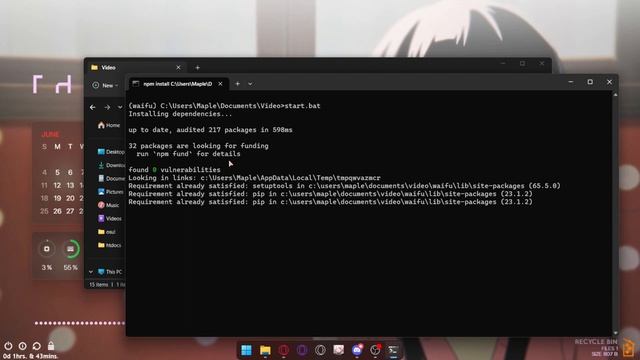Click the power icon on desktop widget

(x=8, y=346)
